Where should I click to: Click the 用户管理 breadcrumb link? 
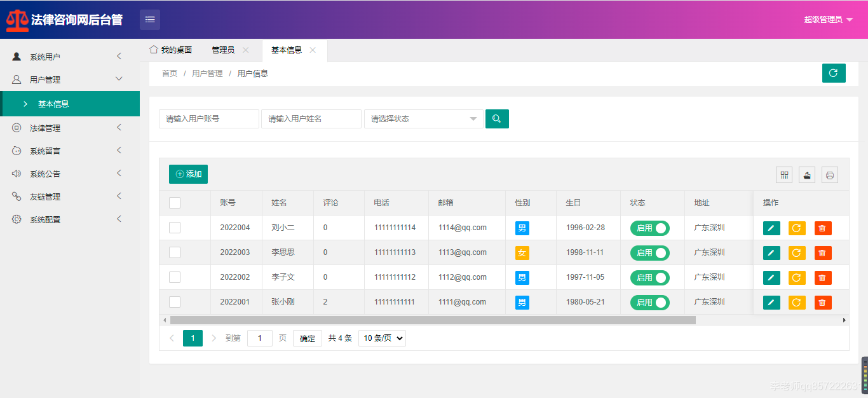[207, 74]
